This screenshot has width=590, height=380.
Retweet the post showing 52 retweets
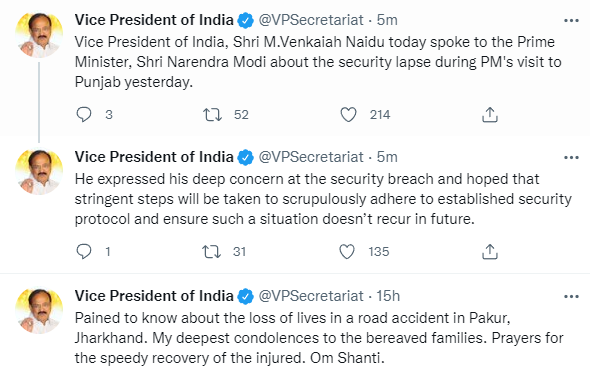[x=212, y=114]
